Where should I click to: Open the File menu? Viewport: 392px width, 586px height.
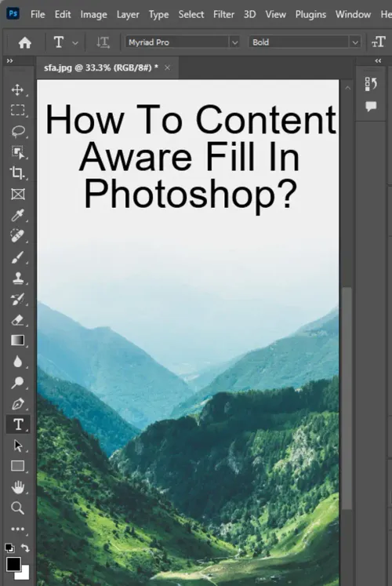pyautogui.click(x=38, y=15)
